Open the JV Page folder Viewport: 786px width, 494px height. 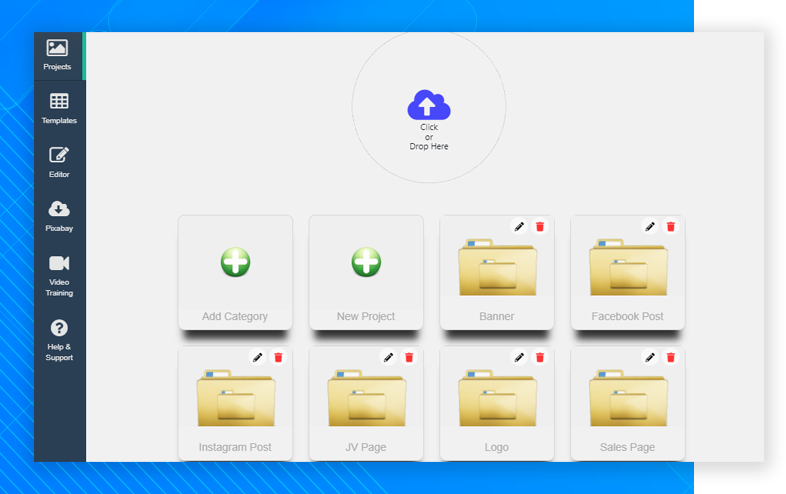[366, 398]
